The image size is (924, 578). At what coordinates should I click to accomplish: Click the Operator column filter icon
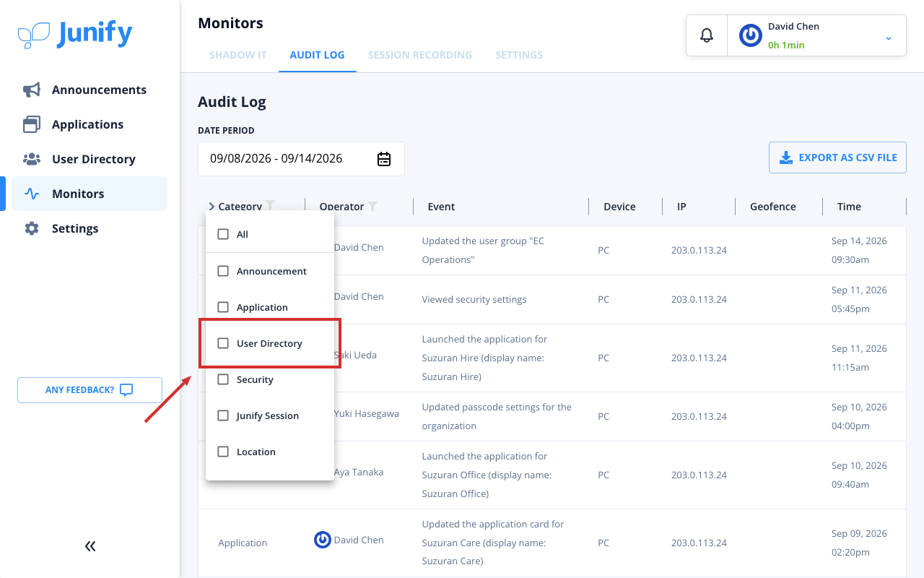pos(372,207)
